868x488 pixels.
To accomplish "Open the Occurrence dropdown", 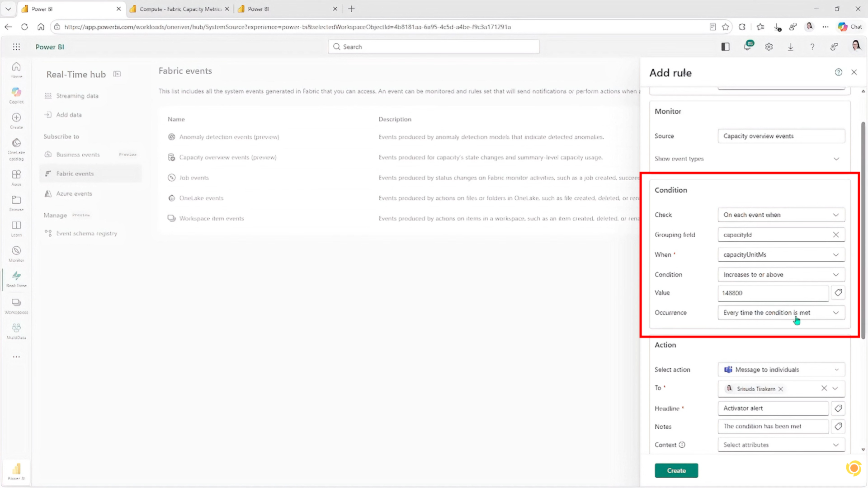I will (x=781, y=313).
